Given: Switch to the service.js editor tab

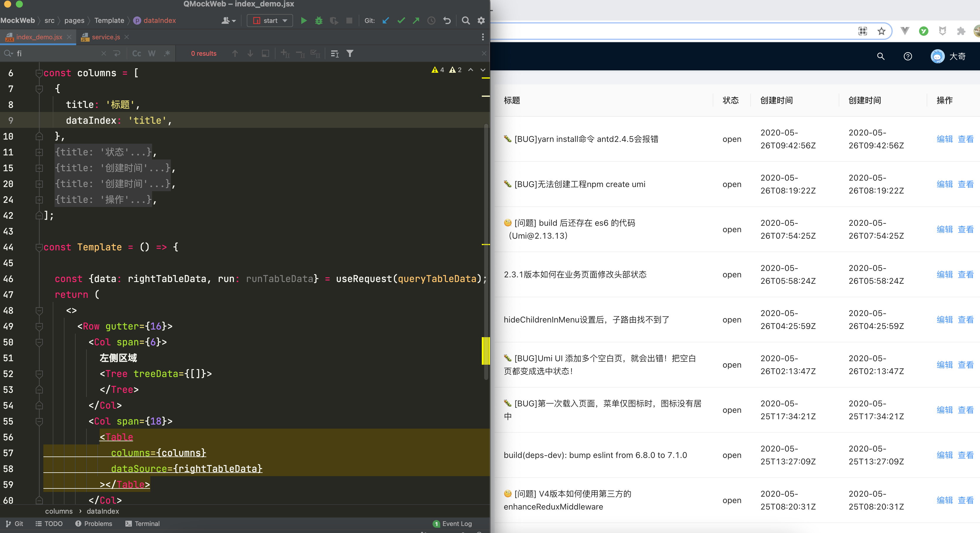Looking at the screenshot, I should tap(106, 37).
